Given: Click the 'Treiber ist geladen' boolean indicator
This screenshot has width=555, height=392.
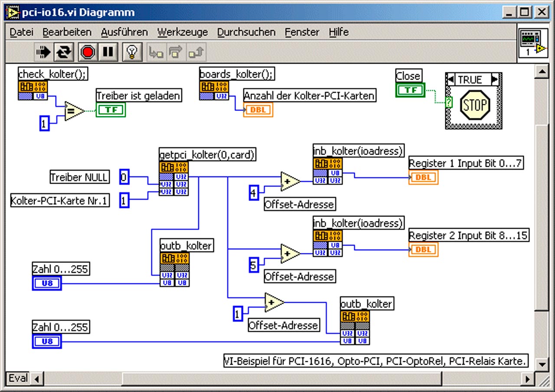Looking at the screenshot, I should tap(111, 110).
